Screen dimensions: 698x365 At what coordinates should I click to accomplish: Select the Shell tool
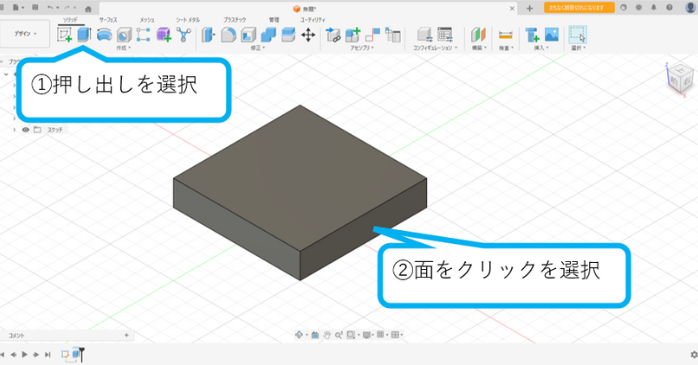click(x=248, y=35)
